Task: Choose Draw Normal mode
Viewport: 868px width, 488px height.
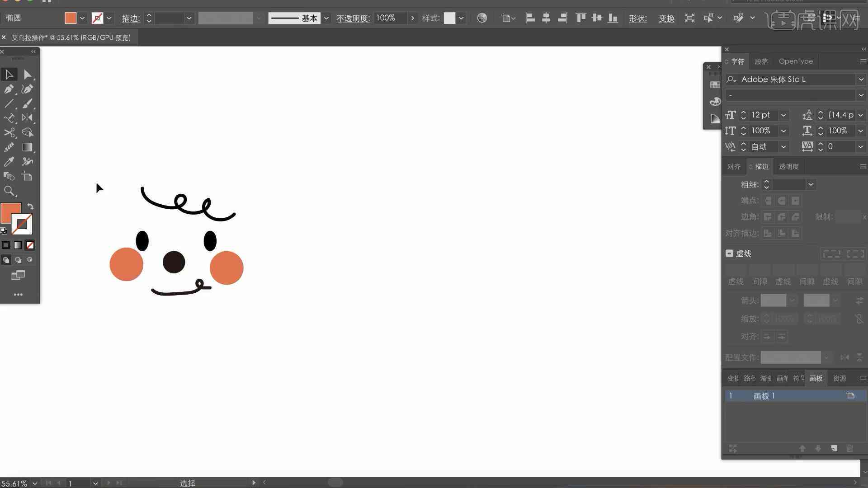Action: pyautogui.click(x=6, y=260)
